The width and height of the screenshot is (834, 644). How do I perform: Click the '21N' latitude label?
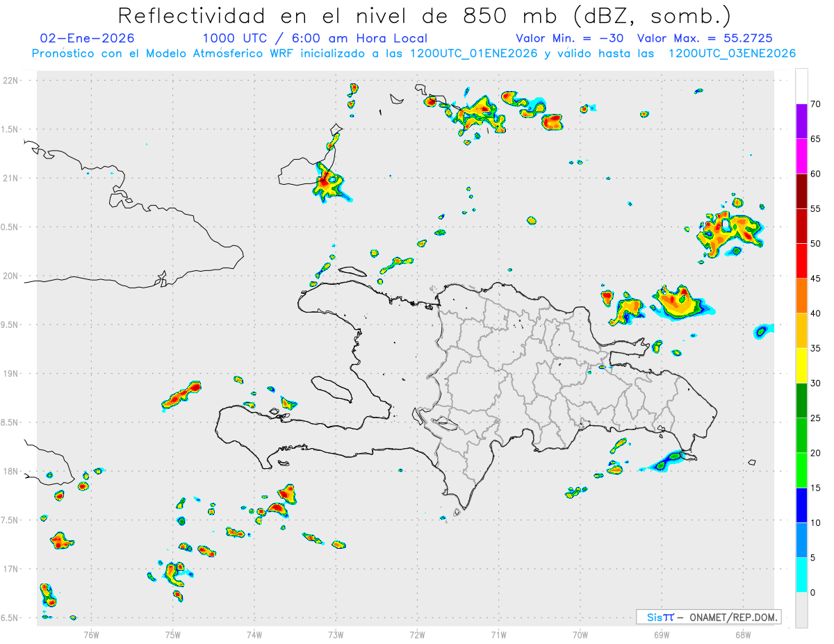(12, 178)
